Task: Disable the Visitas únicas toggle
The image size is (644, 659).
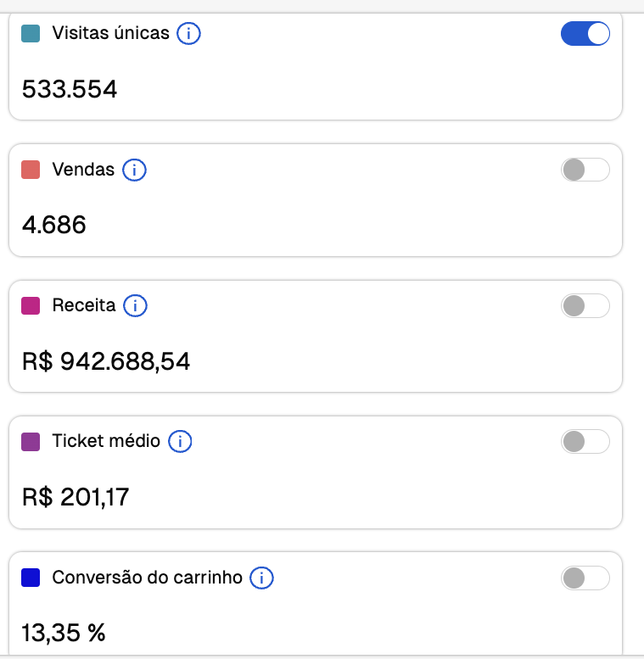Action: click(x=585, y=33)
